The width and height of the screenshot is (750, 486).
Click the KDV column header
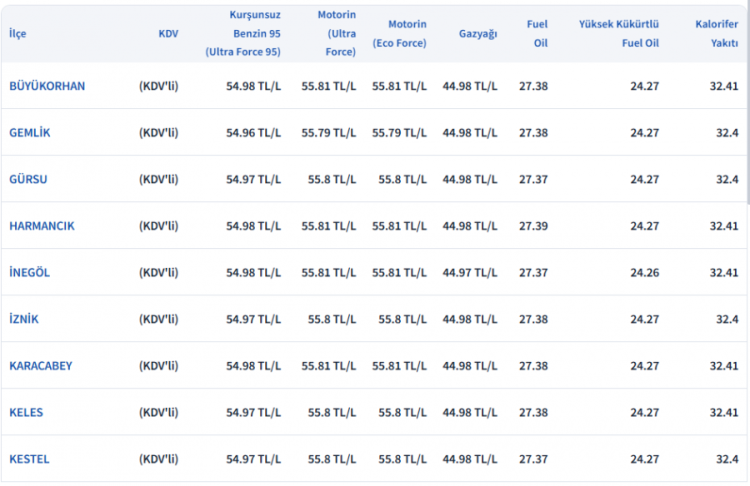pyautogui.click(x=168, y=34)
